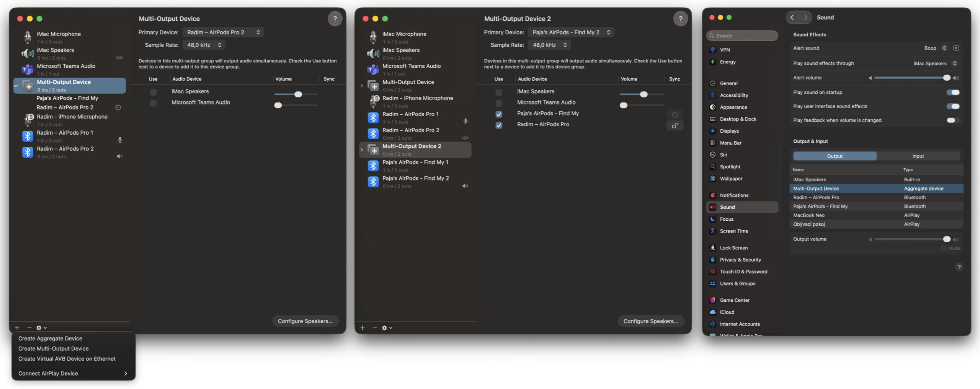Adjust iMac Speakers volume slider in first window
Image resolution: width=980 pixels, height=389 pixels.
pos(296,94)
